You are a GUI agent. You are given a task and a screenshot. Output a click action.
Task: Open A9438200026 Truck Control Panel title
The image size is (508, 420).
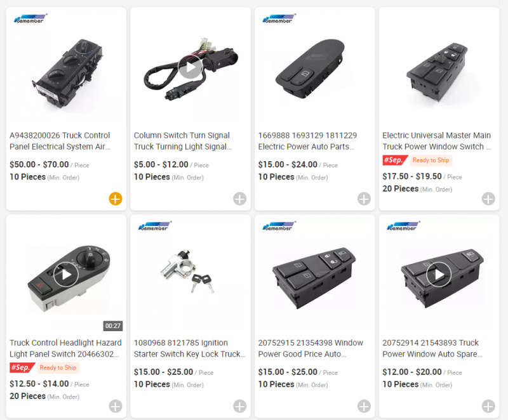[x=60, y=141]
